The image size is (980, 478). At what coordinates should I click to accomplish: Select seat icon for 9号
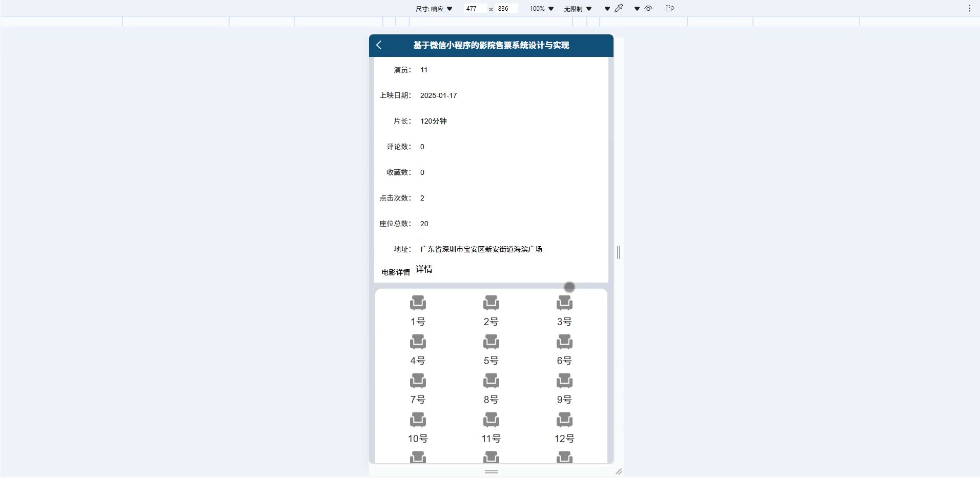click(564, 381)
